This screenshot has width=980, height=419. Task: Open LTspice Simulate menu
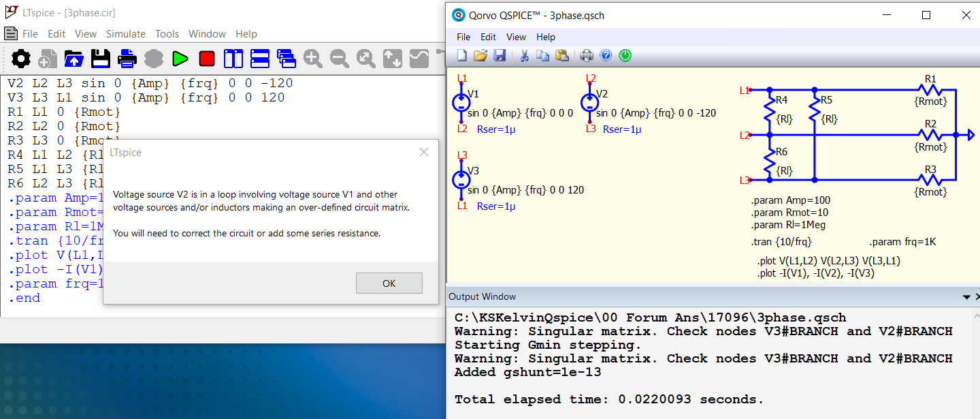coord(126,34)
